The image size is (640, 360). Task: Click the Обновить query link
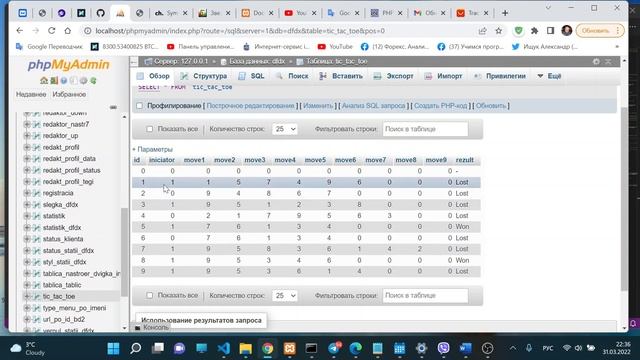[x=491, y=106]
